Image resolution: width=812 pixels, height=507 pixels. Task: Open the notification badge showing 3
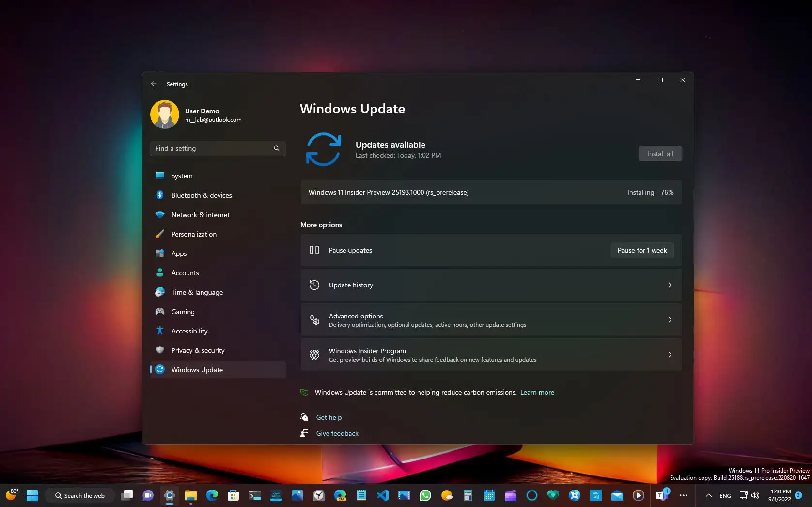click(x=798, y=495)
